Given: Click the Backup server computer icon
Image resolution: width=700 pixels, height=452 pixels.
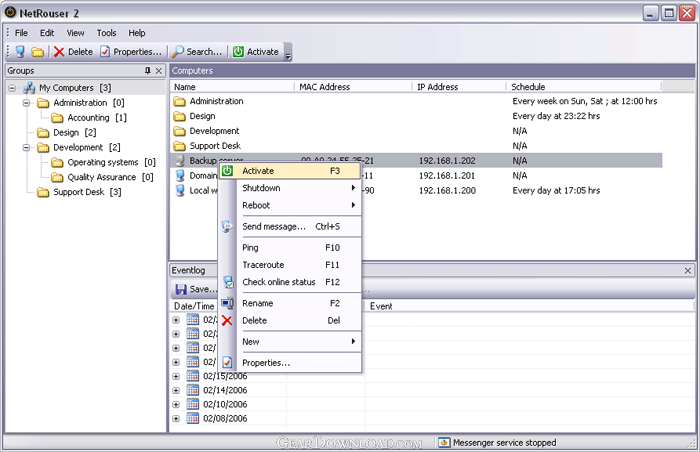Looking at the screenshot, I should (180, 160).
